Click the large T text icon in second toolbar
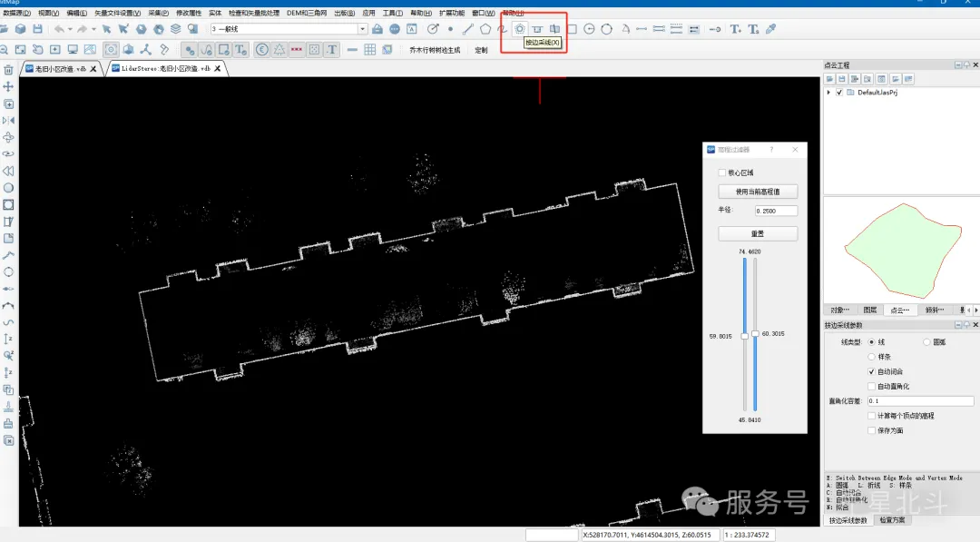Screen dimensions: 980x542 pyautogui.click(x=332, y=50)
